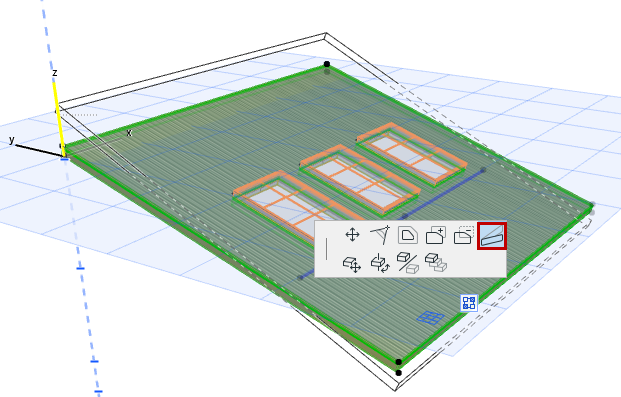Viewport: 621px width, 397px height.
Task: Pick the Add to Polygon plus icon
Action: pos(436,235)
